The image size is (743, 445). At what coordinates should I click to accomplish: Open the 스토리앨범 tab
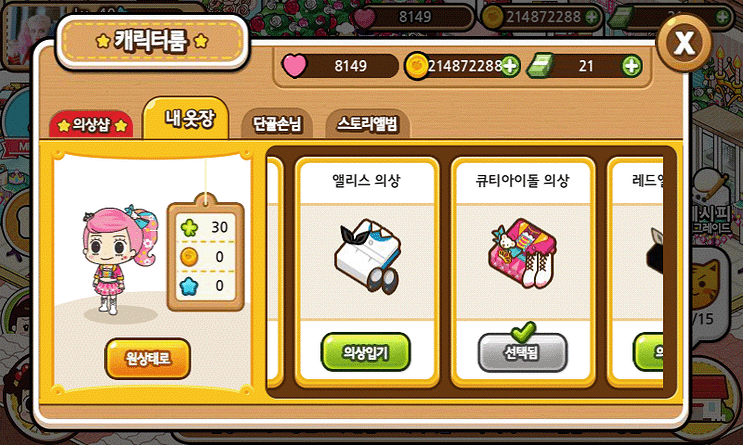tap(368, 124)
